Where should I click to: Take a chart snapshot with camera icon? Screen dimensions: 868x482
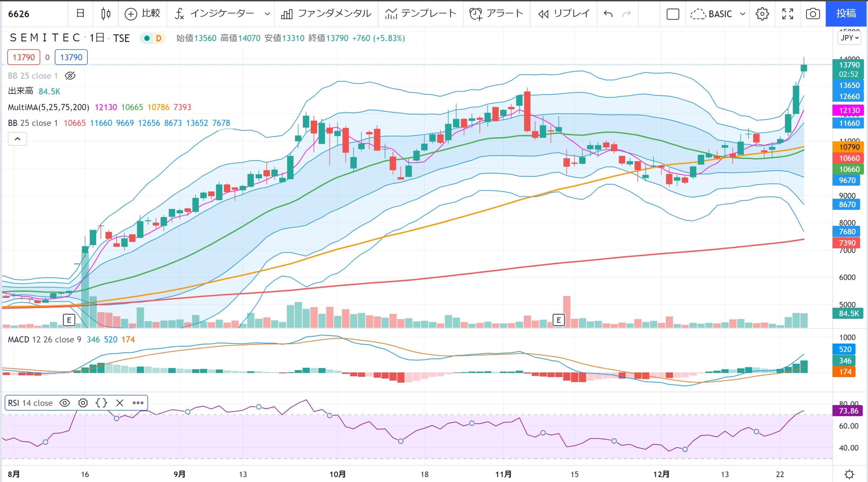[x=813, y=14]
